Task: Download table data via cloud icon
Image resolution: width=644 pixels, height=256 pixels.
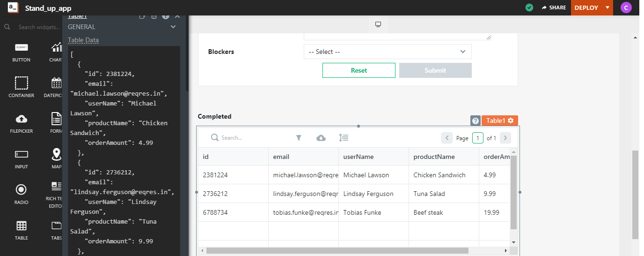Action: 321,138
